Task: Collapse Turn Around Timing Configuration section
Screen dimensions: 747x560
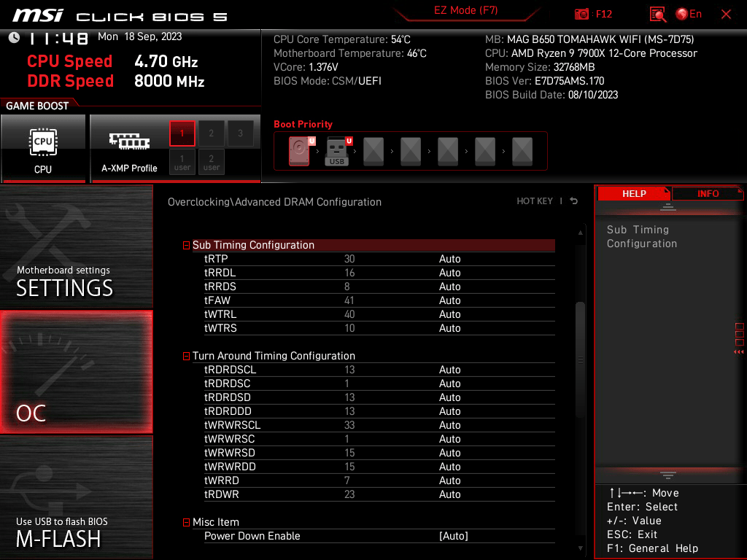Action: (x=186, y=356)
